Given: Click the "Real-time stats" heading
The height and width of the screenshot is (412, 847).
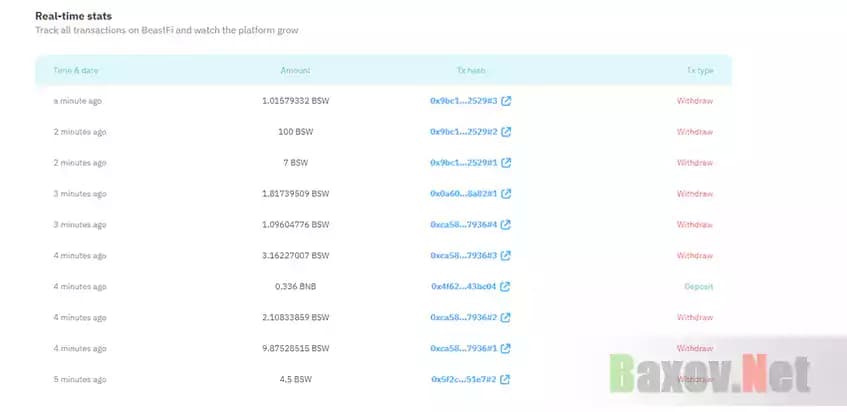Looking at the screenshot, I should pos(74,17).
